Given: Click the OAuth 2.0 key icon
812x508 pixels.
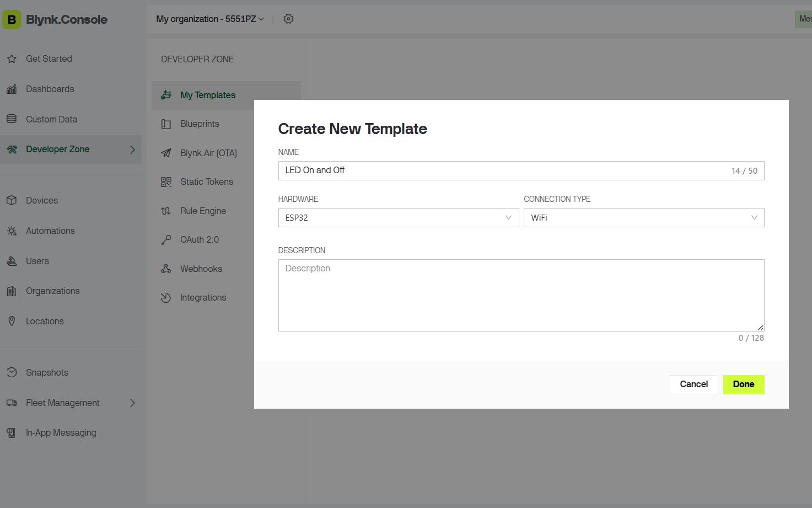Looking at the screenshot, I should (x=166, y=240).
